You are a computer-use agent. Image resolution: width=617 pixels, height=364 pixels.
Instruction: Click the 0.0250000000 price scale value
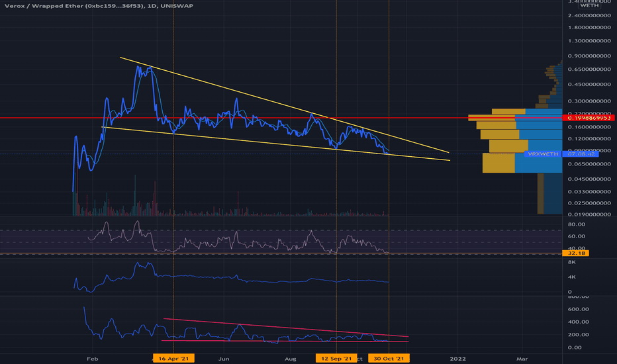pyautogui.click(x=589, y=203)
